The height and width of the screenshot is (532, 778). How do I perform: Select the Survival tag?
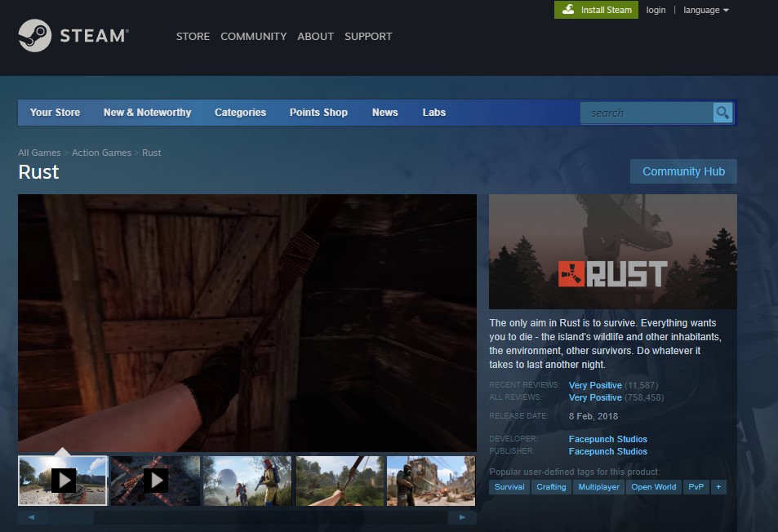[x=509, y=487]
